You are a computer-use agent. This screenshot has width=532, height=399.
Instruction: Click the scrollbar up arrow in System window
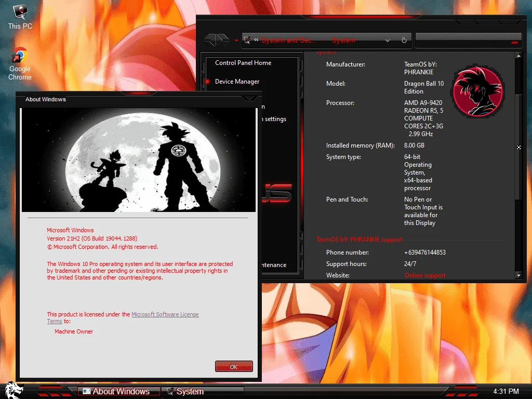click(x=518, y=55)
